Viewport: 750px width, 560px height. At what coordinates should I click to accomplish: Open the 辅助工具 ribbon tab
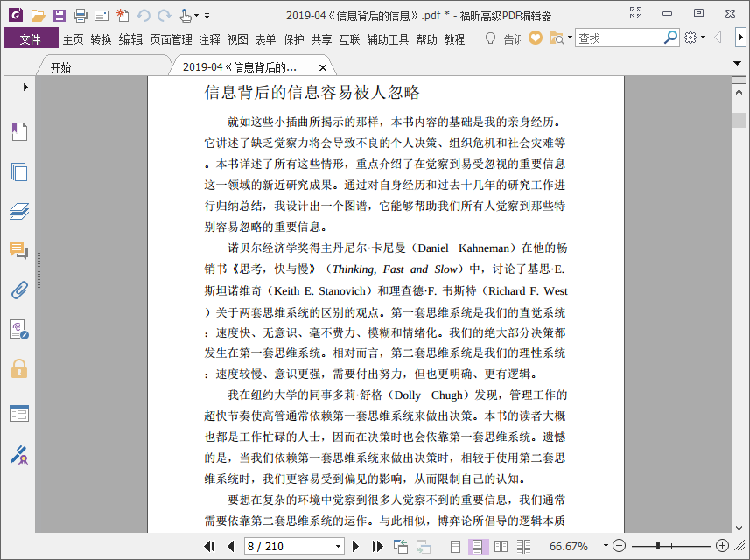point(388,39)
